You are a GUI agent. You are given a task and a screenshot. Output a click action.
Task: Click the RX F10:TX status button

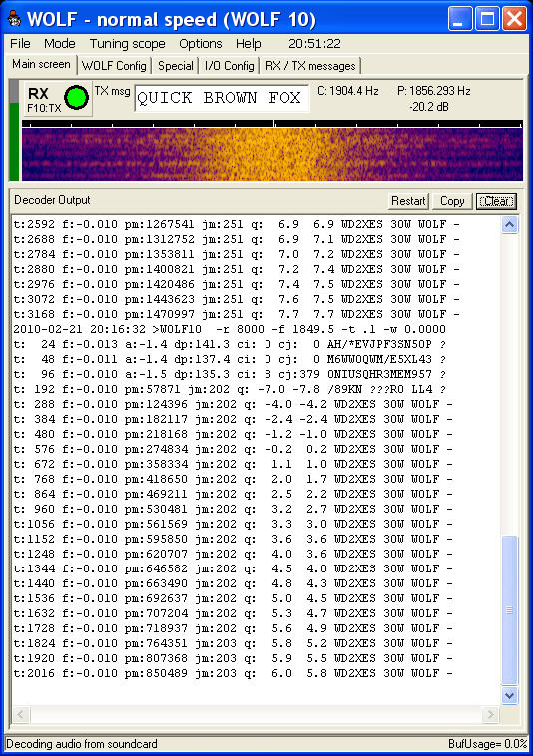(58, 99)
